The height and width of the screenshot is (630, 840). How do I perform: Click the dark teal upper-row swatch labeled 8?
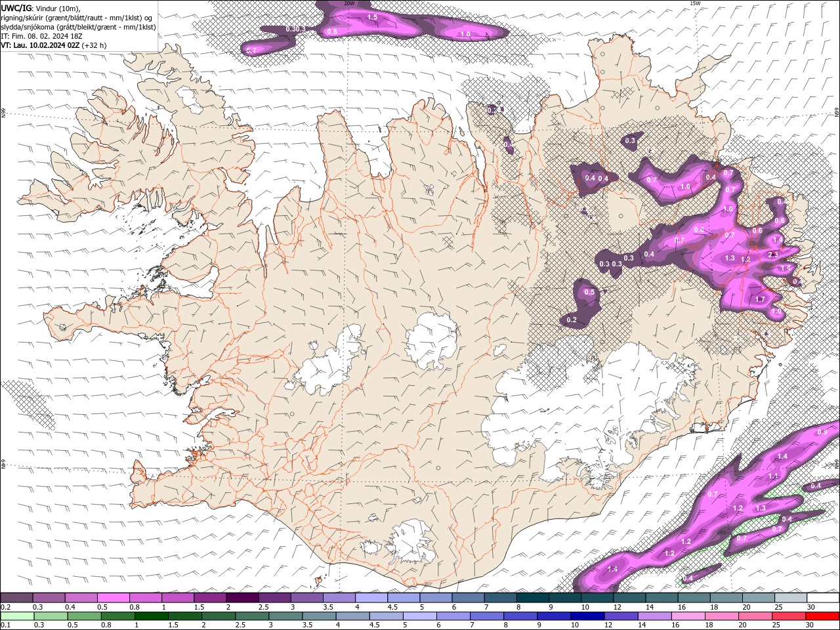[x=533, y=598]
